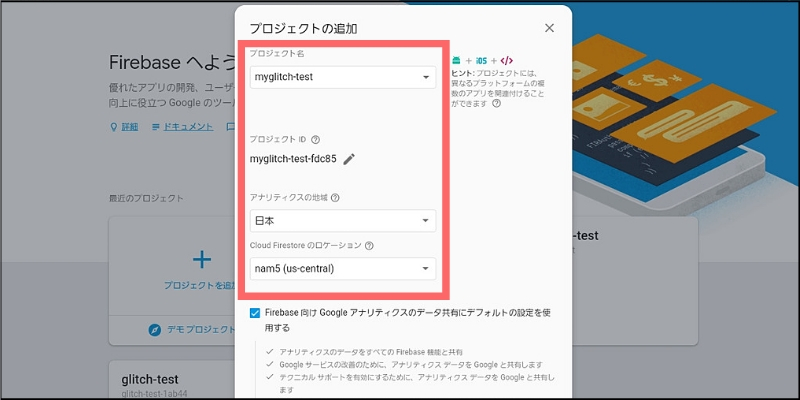Click the 'テクニカル サポートを有効にする' sharing item

point(417,383)
